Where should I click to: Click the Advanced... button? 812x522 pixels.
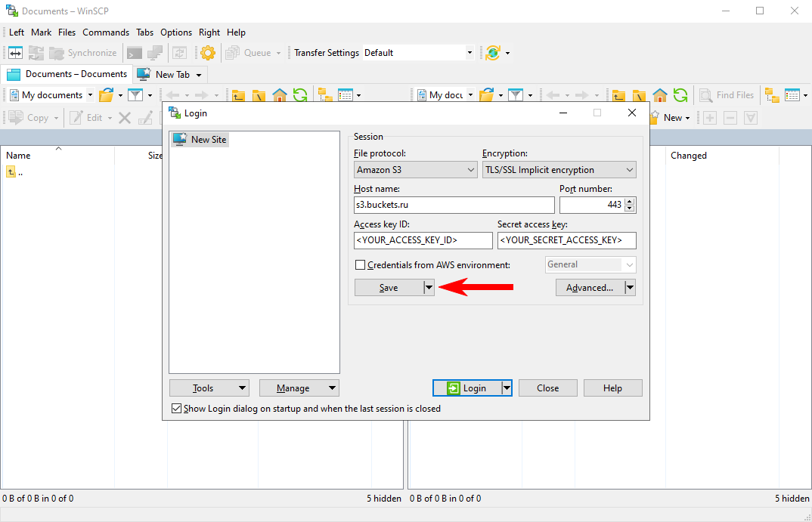click(590, 288)
